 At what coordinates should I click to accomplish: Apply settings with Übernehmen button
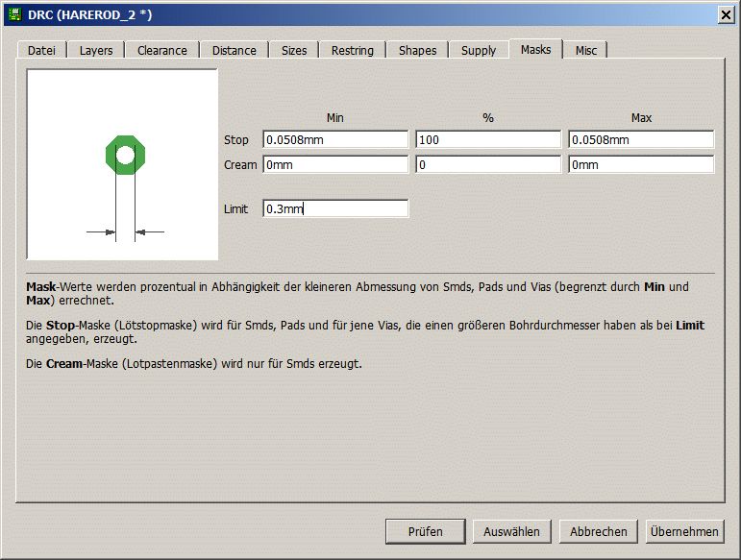click(684, 532)
